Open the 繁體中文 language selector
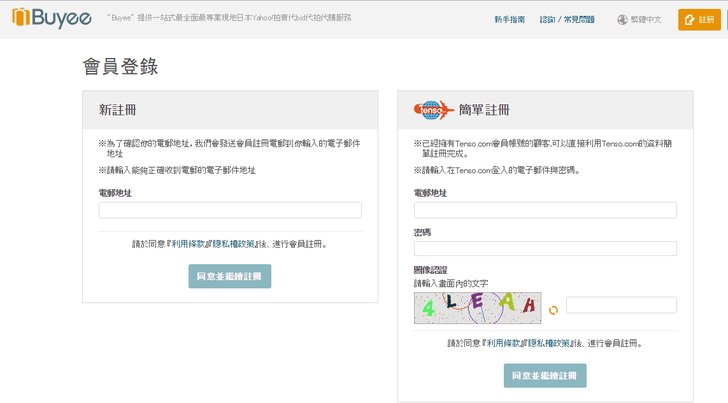Screen dimensions: 728x403 (645, 20)
